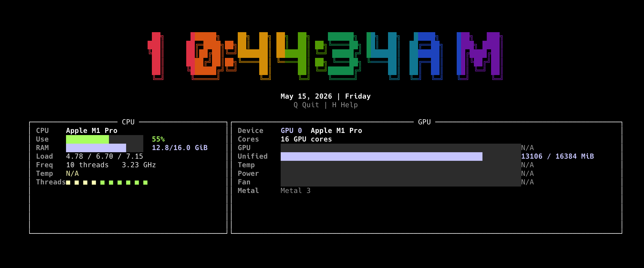This screenshot has height=268, width=644.
Task: Click the 13106 / 16384 MiB value
Action: (558, 156)
